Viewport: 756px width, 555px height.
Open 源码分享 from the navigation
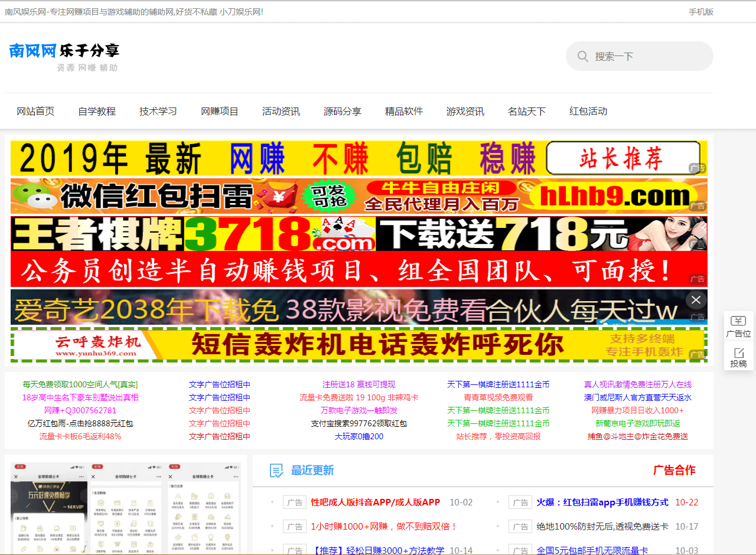pyautogui.click(x=343, y=111)
